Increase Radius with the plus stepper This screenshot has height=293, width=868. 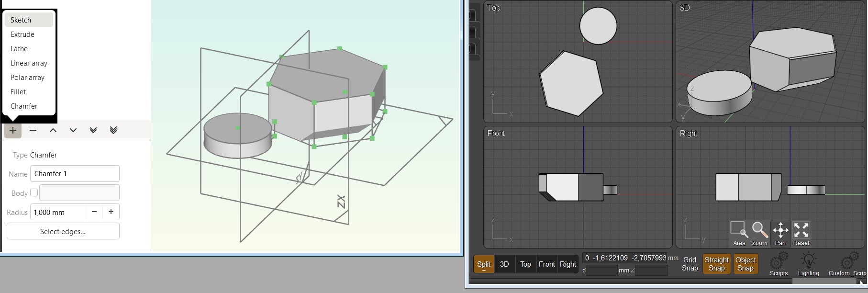111,212
